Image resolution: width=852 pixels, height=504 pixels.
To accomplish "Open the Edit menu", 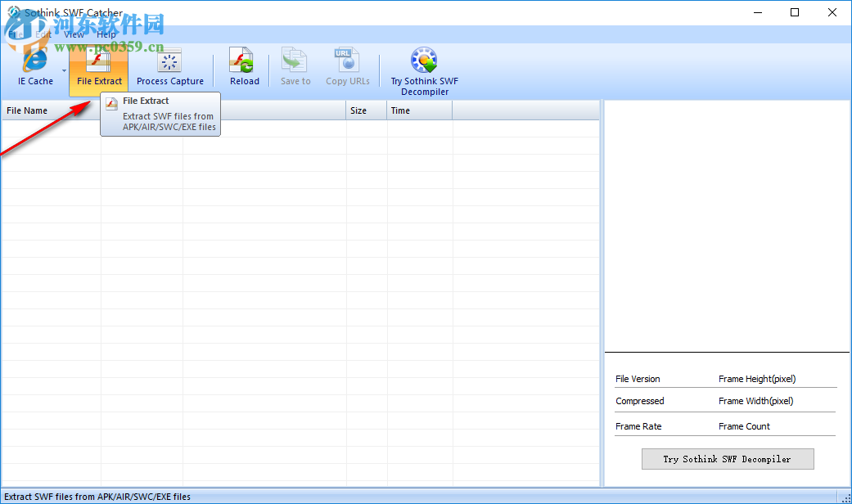I will tap(43, 34).
